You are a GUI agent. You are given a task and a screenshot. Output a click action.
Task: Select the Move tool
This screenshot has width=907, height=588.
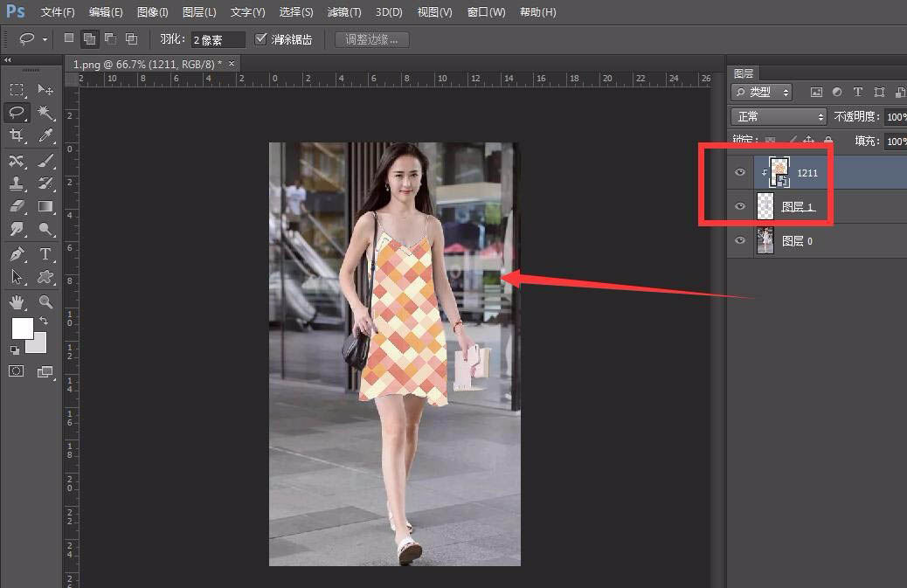pyautogui.click(x=45, y=90)
